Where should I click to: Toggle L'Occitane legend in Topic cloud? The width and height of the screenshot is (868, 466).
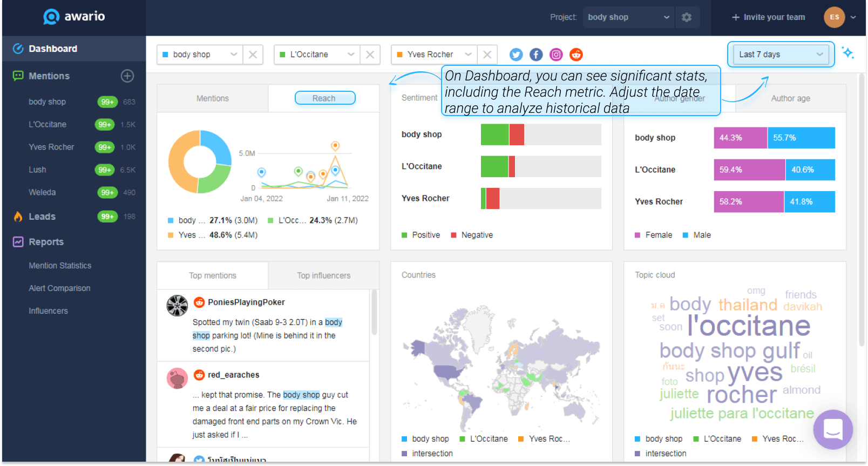coord(717,438)
